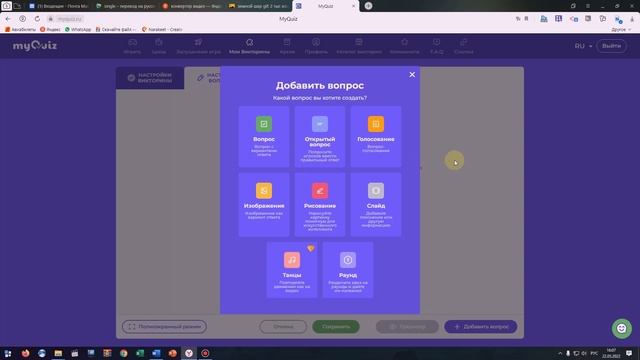Choose the Вопрос question type card

tap(264, 137)
